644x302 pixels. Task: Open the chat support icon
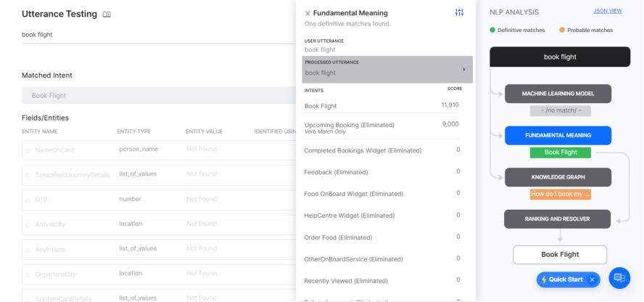(x=618, y=277)
